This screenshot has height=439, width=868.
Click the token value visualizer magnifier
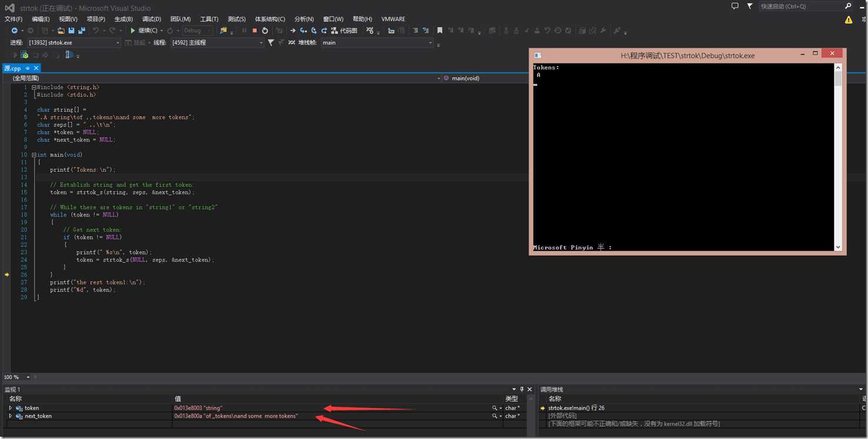(x=495, y=408)
